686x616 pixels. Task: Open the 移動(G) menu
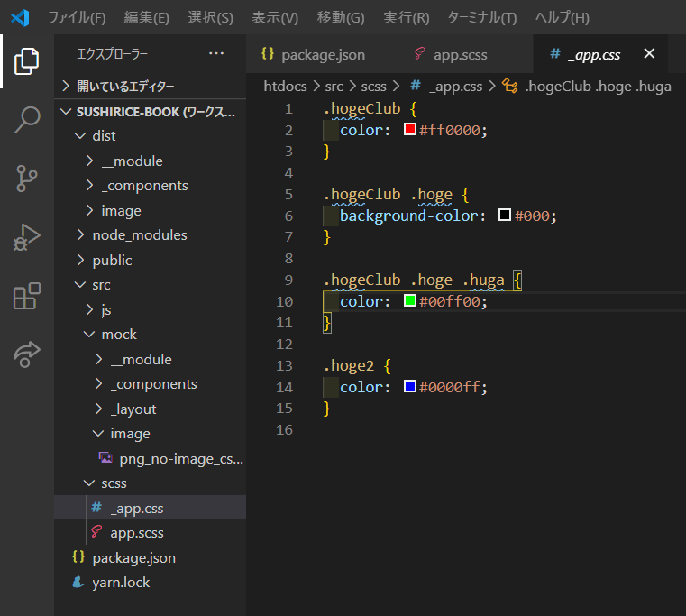[341, 18]
